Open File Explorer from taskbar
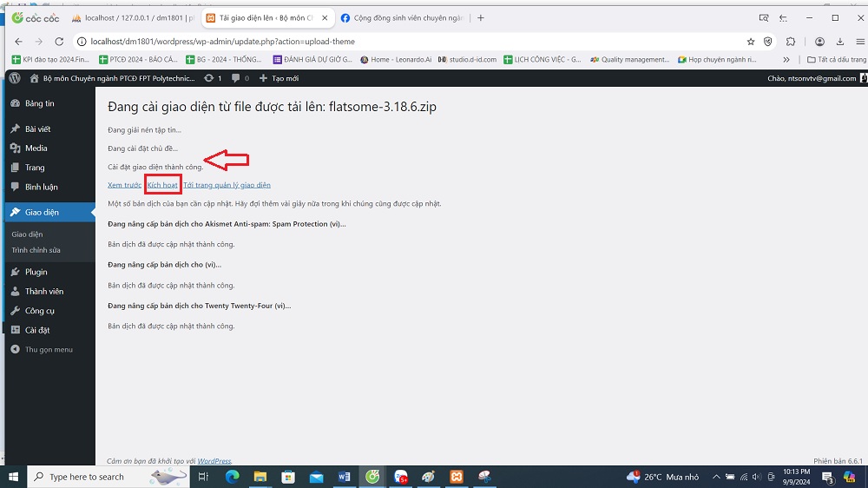 (x=260, y=477)
